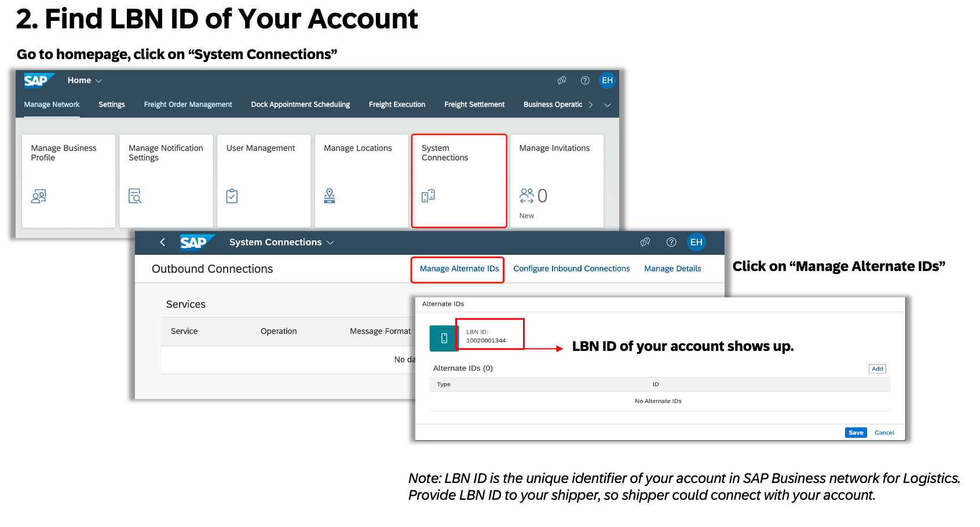Viewport: 980px width, 527px height.
Task: Open User Management tile
Action: click(x=264, y=181)
